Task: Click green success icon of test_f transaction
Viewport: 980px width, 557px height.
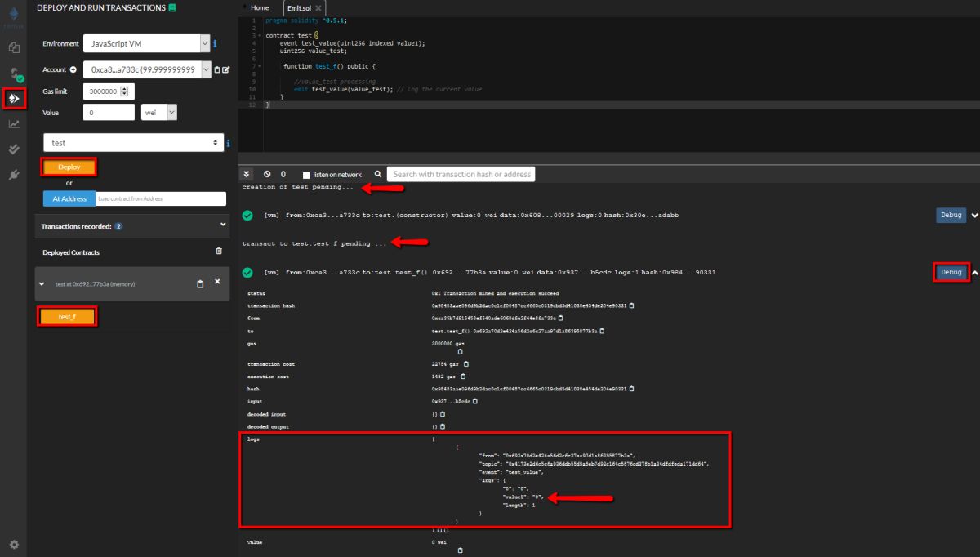Action: (x=247, y=272)
